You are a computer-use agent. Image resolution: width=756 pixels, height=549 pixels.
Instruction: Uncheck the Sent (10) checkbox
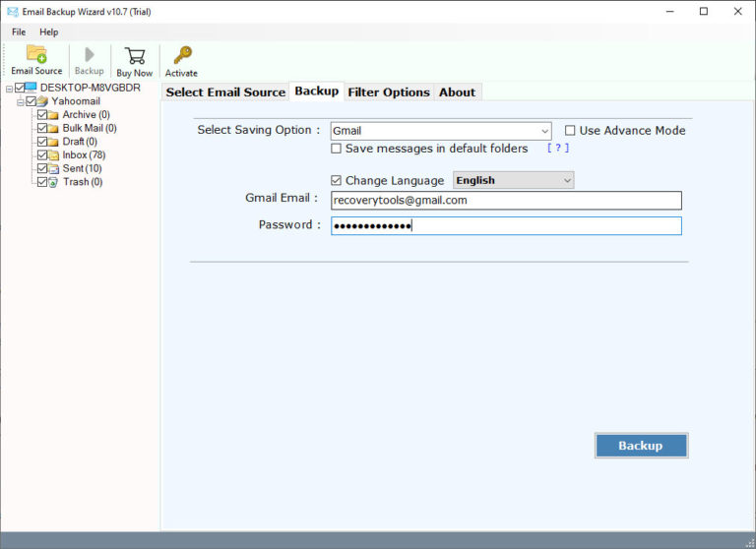42,168
